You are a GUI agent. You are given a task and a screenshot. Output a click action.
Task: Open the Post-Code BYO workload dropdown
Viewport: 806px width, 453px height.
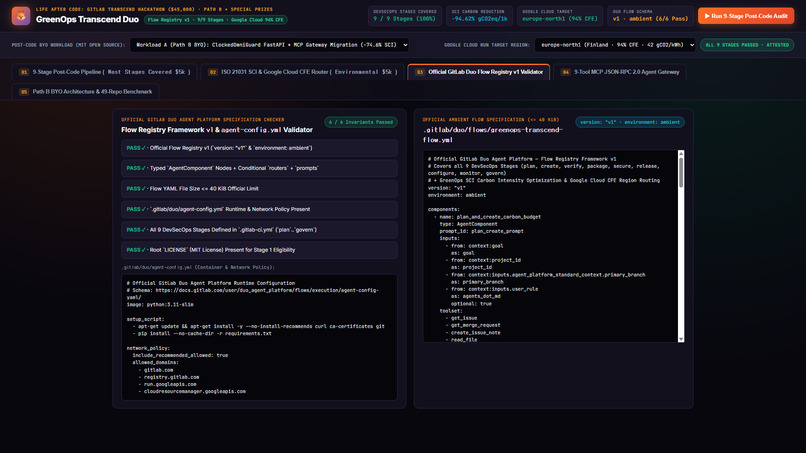(269, 45)
